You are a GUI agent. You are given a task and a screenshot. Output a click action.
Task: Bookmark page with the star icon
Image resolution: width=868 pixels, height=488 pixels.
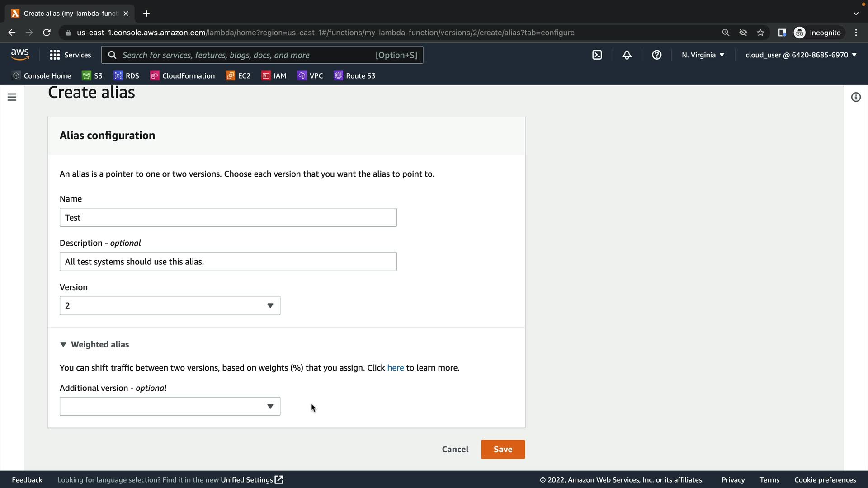[x=760, y=33]
